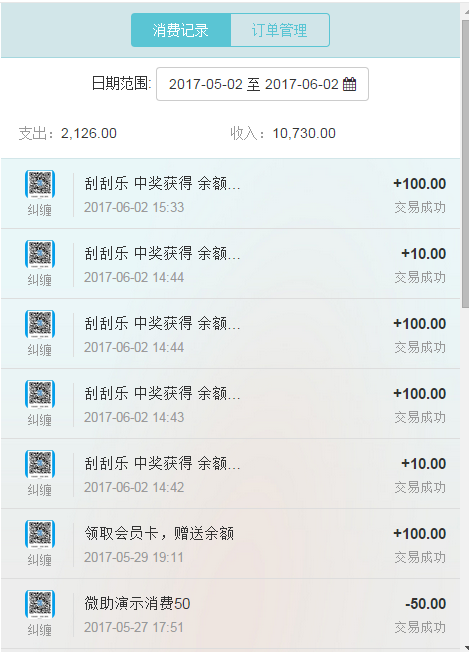Open the 领取会员卡，赠送余额 transaction
This screenshot has height=652, width=469.
click(230, 543)
